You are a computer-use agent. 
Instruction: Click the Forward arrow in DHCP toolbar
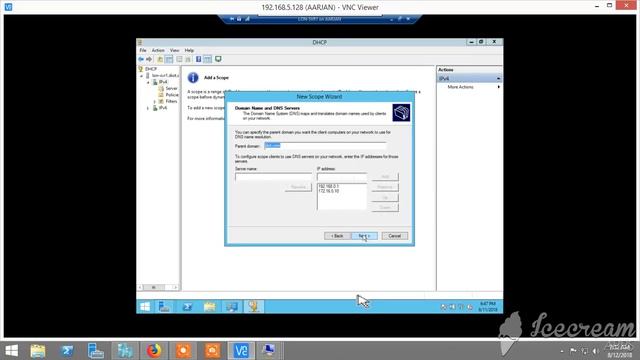tap(149, 59)
